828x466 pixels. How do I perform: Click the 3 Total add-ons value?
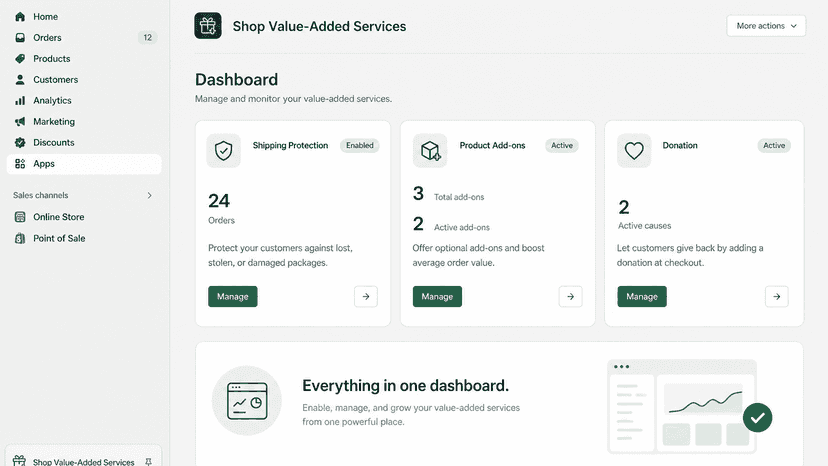click(418, 193)
